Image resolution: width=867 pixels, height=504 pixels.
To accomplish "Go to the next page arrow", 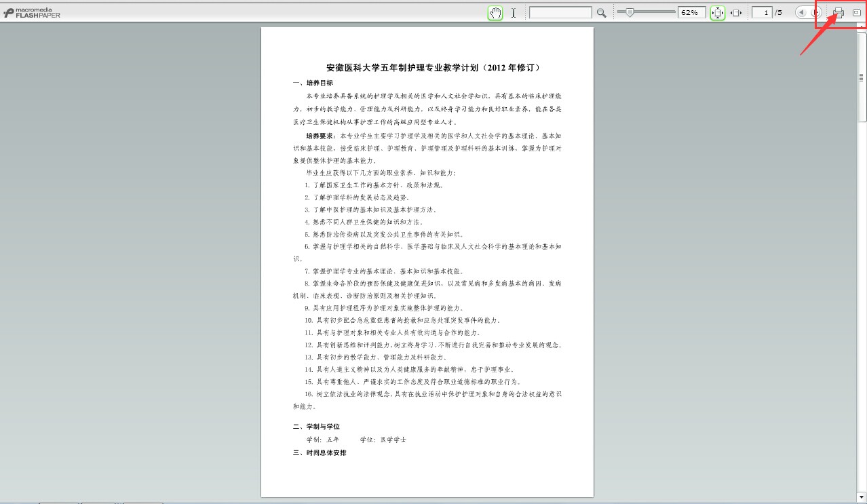I will click(815, 13).
